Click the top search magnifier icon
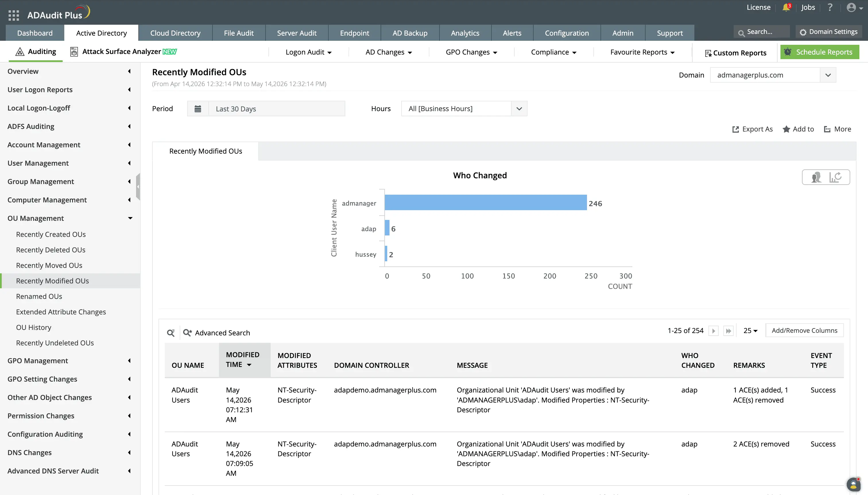Screen dimensions: 868x495 [x=741, y=33]
